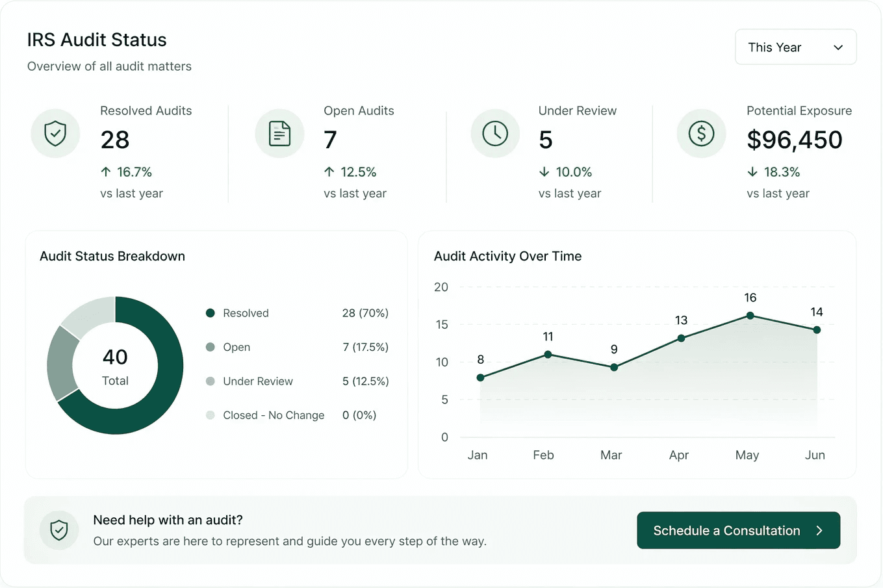883x588 pixels.
Task: Toggle the Resolved legend dot
Action: 210,313
